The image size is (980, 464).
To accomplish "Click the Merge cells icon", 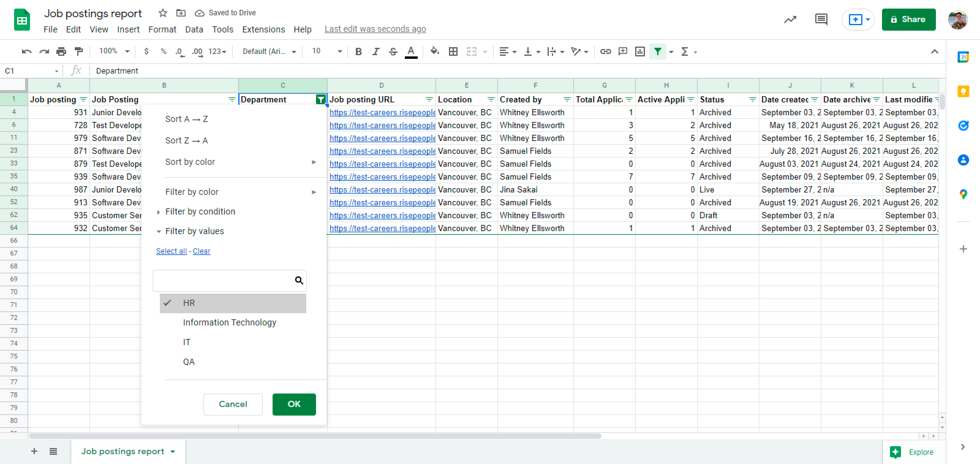I will (x=471, y=51).
